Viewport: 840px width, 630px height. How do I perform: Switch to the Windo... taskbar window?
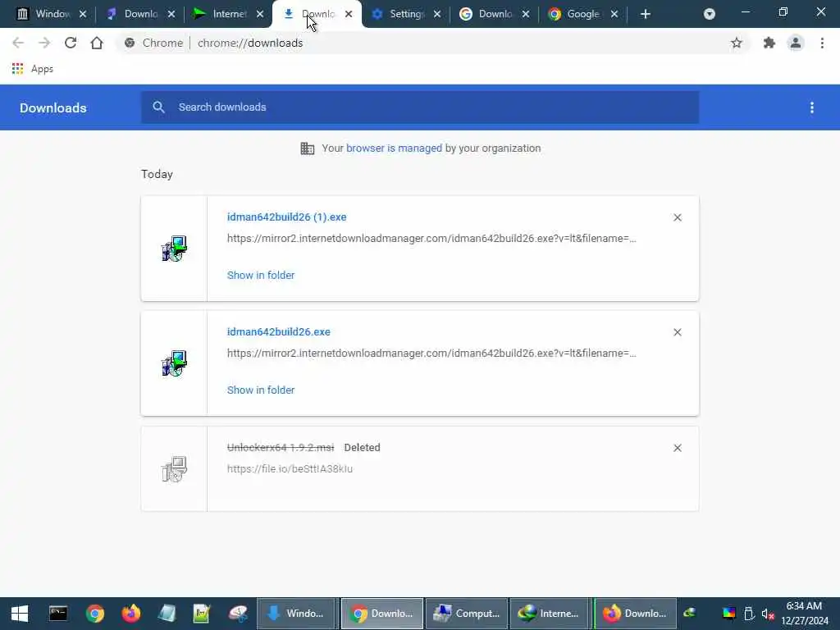click(x=297, y=614)
